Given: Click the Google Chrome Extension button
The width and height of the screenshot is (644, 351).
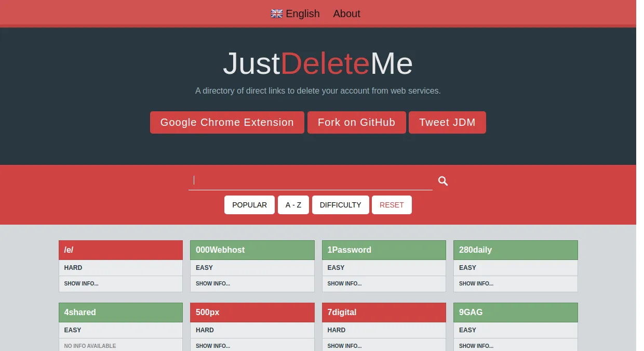Looking at the screenshot, I should [x=227, y=122].
